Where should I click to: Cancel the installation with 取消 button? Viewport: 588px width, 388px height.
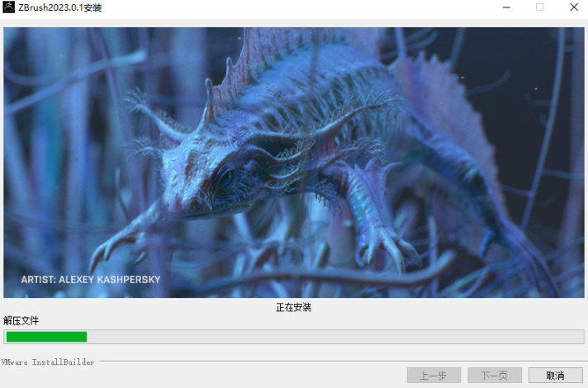555,376
